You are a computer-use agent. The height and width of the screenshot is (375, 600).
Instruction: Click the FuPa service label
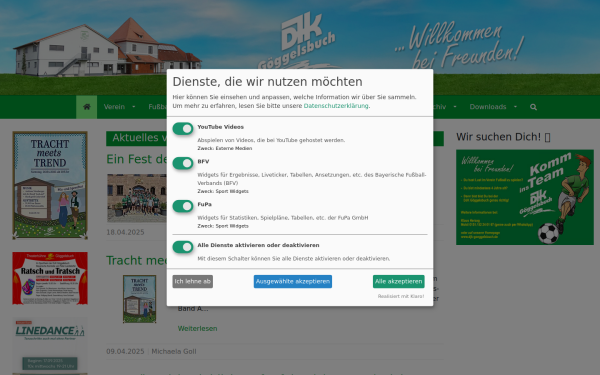click(204, 204)
